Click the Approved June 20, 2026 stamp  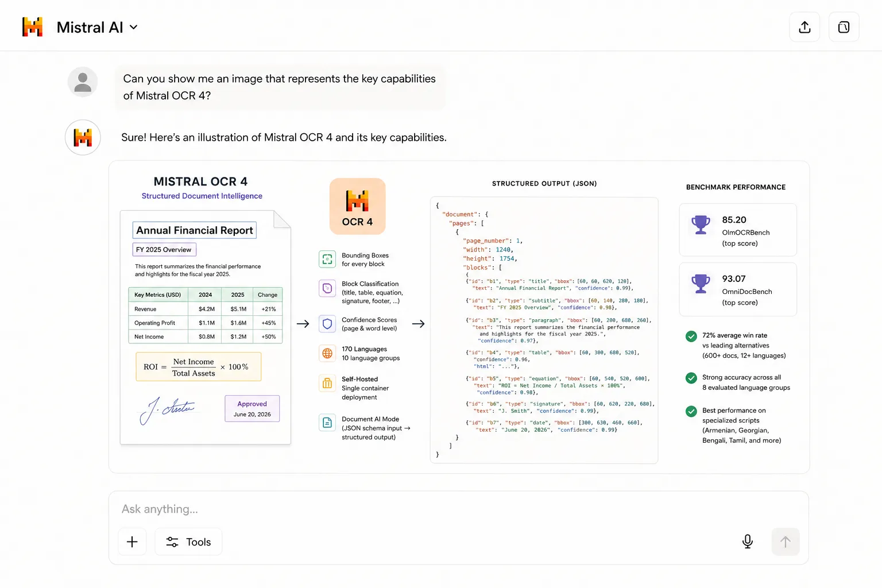(252, 409)
